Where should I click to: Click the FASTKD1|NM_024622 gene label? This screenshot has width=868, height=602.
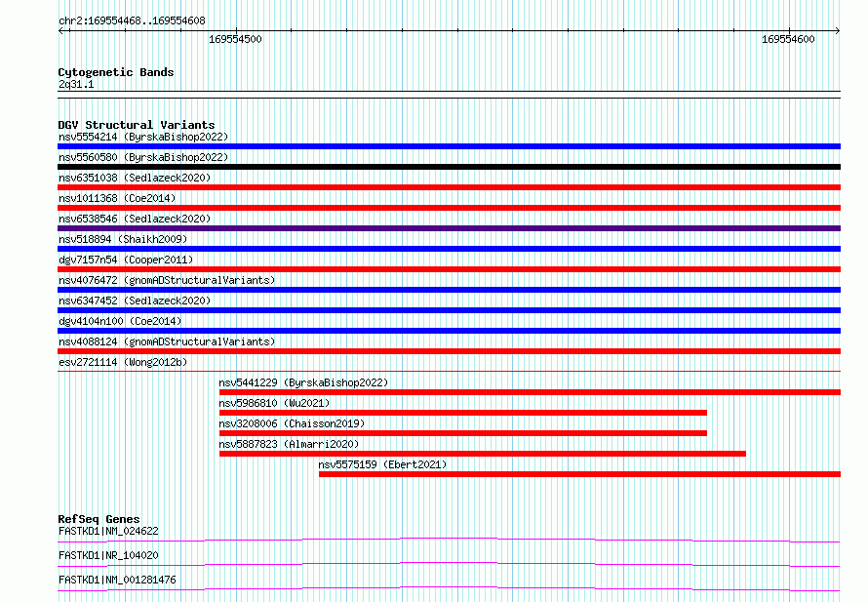[x=108, y=531]
